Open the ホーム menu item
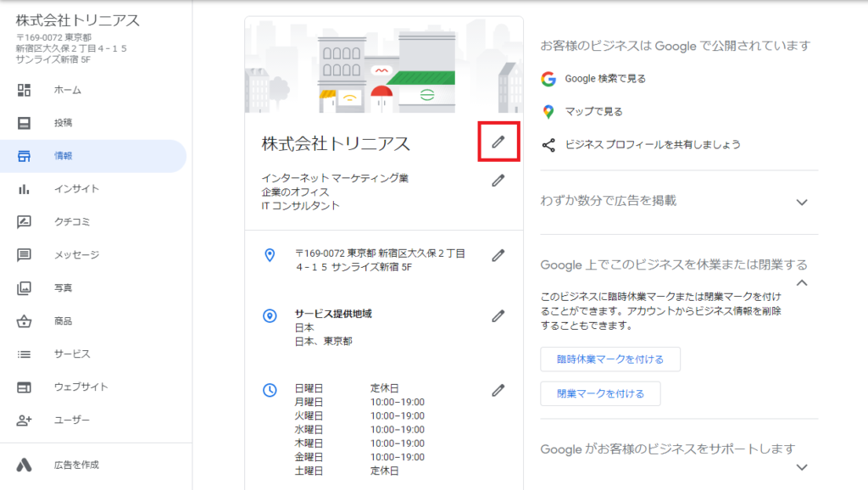Image resolution: width=868 pixels, height=490 pixels. pyautogui.click(x=93, y=90)
